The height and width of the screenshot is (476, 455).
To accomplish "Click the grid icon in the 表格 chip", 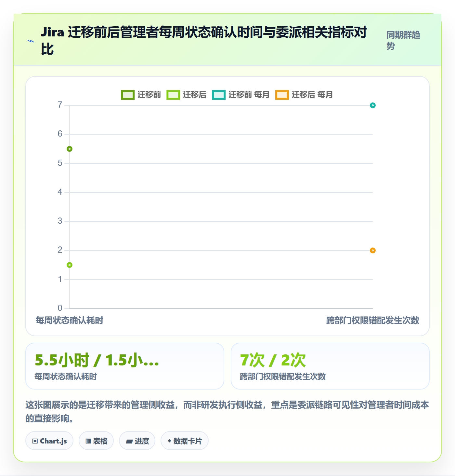I will pos(88,441).
